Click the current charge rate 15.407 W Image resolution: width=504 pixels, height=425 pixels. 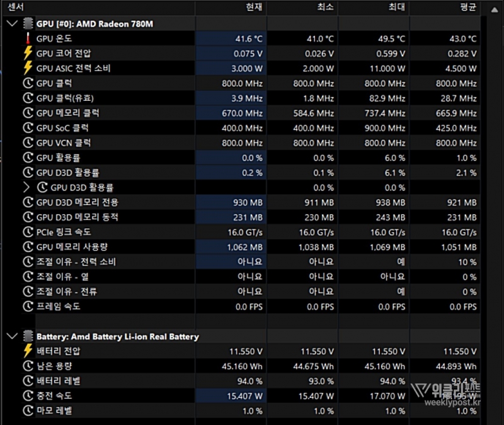[245, 396]
